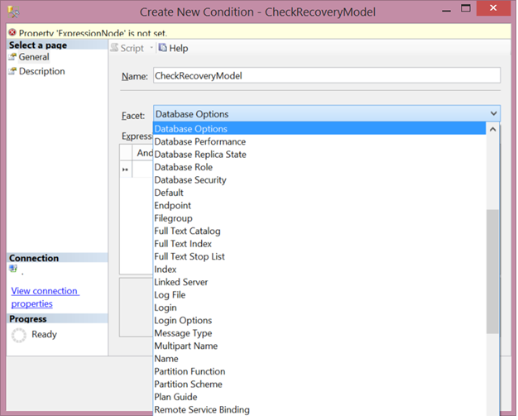Click the Description page icon
This screenshot has height=420, width=518.
click(x=12, y=71)
